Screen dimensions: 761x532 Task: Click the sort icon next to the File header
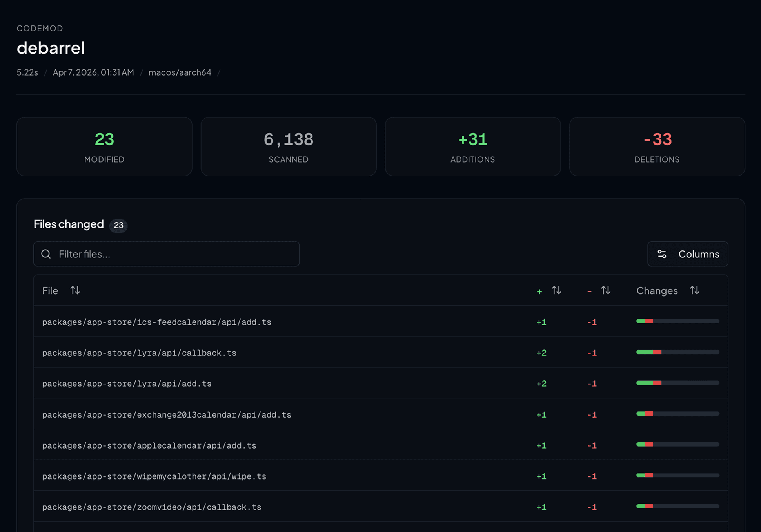pyautogui.click(x=74, y=290)
